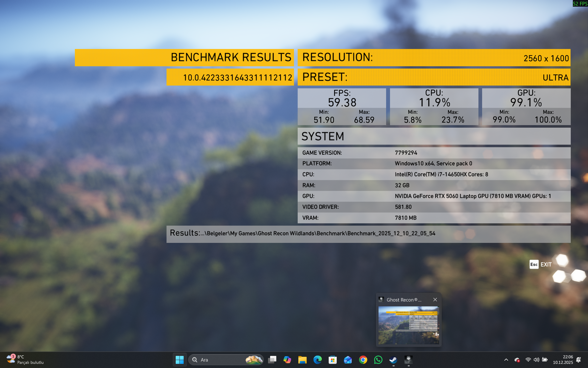Screen dimensions: 588x368
Task: Launch Microsoft Edge from the taskbar
Action: pos(318,359)
